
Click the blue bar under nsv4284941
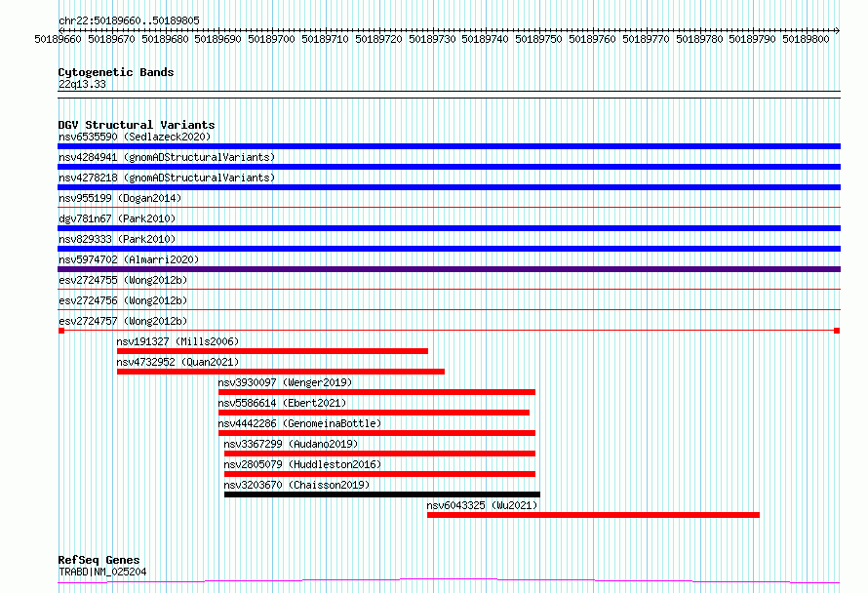point(449,167)
